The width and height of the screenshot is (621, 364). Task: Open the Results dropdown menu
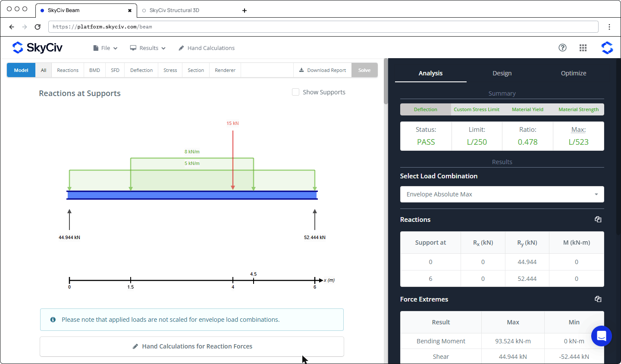click(148, 48)
